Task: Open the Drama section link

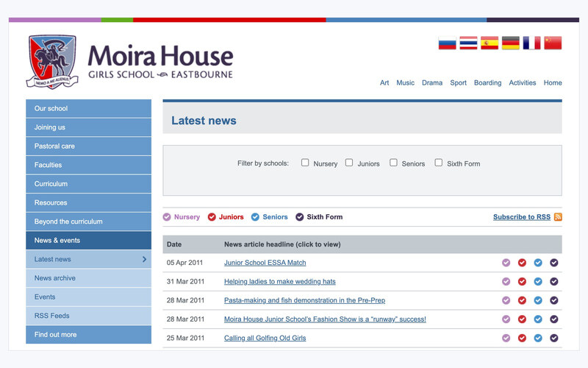Action: (x=432, y=82)
